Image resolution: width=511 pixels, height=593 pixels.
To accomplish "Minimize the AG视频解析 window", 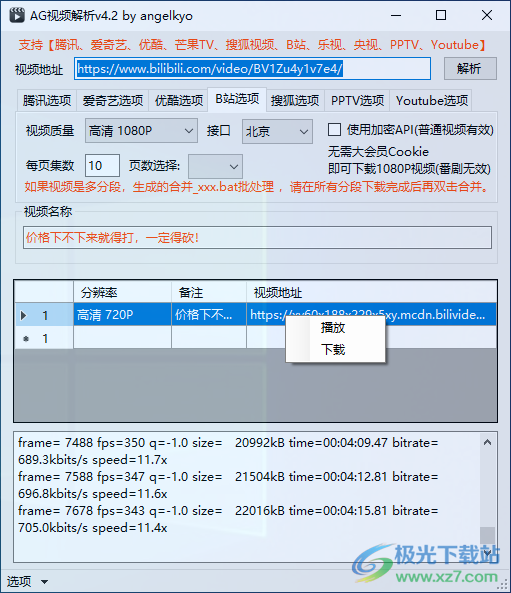I will (x=396, y=16).
